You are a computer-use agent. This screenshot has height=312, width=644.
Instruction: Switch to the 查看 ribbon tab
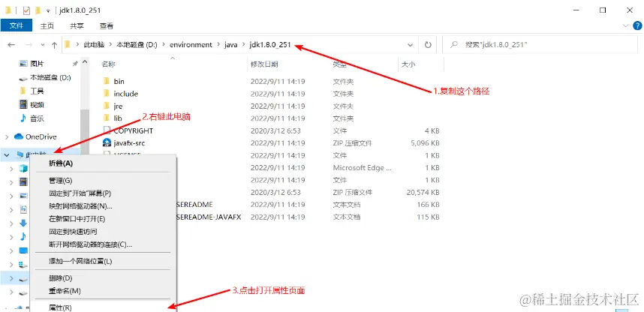click(107, 25)
